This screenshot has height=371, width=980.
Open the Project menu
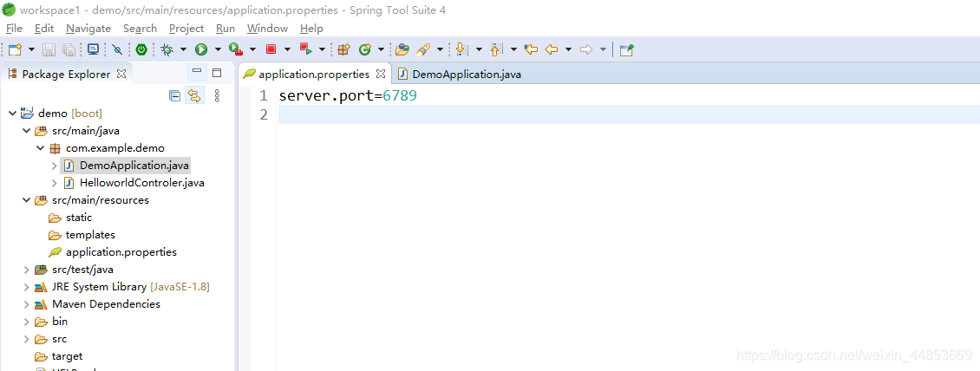(x=186, y=28)
